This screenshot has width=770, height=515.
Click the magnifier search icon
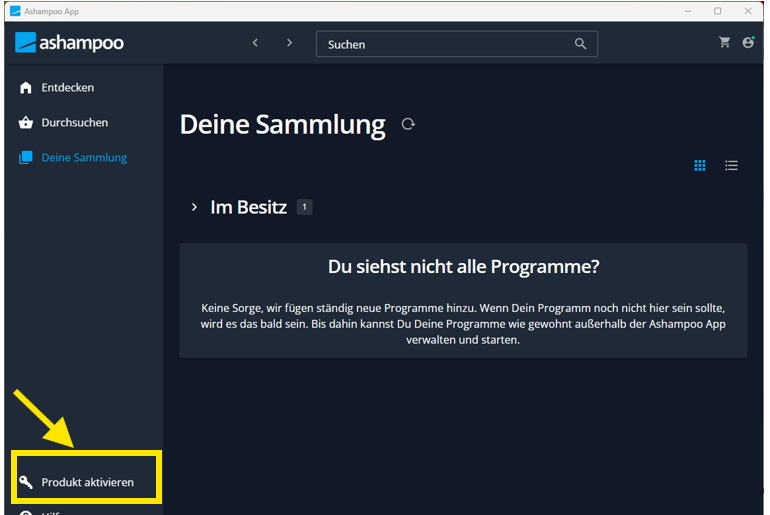(580, 44)
